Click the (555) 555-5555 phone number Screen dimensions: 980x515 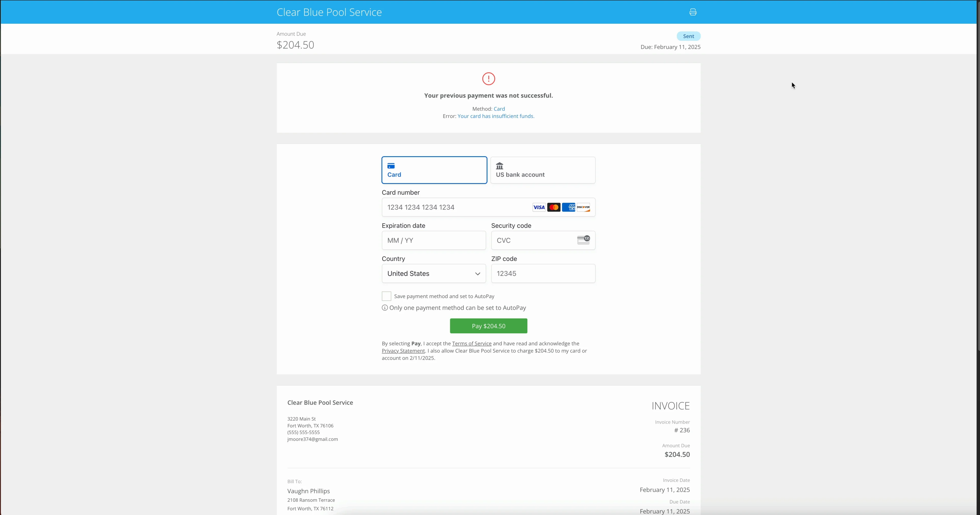[x=303, y=432]
